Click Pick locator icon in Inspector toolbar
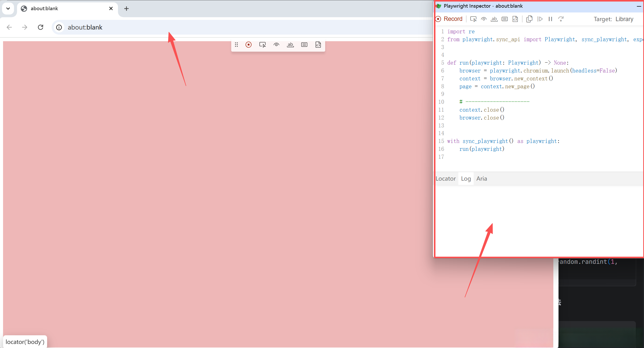644x348 pixels. click(473, 19)
